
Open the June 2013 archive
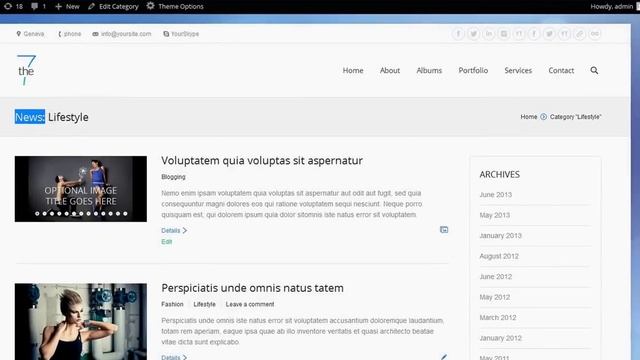pos(496,195)
